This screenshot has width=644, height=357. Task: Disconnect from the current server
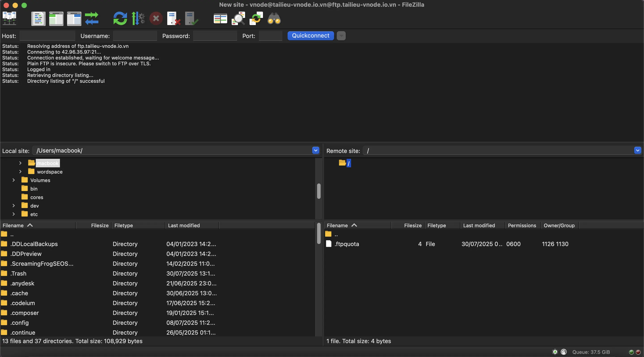click(174, 19)
